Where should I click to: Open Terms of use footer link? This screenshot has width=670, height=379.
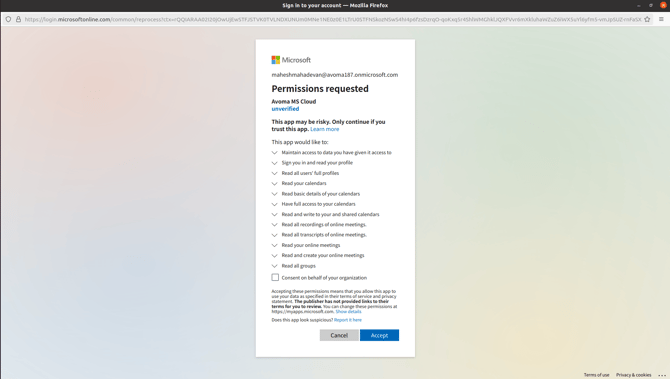pyautogui.click(x=597, y=375)
